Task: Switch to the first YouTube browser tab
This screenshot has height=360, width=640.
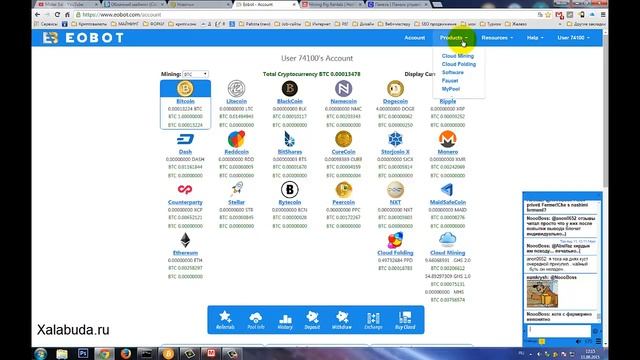Action: click(67, 4)
